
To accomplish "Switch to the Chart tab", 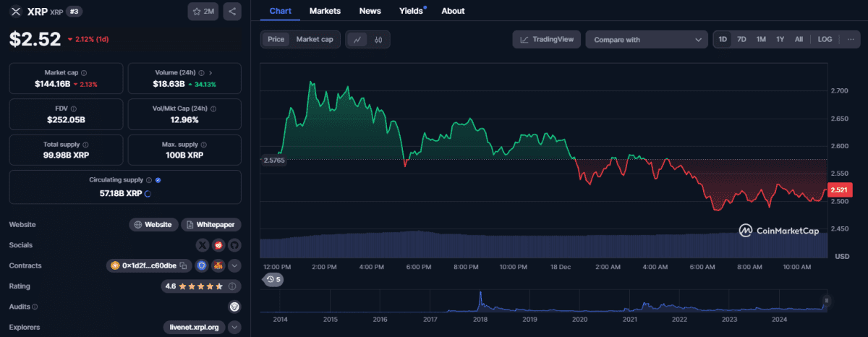I will coord(279,11).
